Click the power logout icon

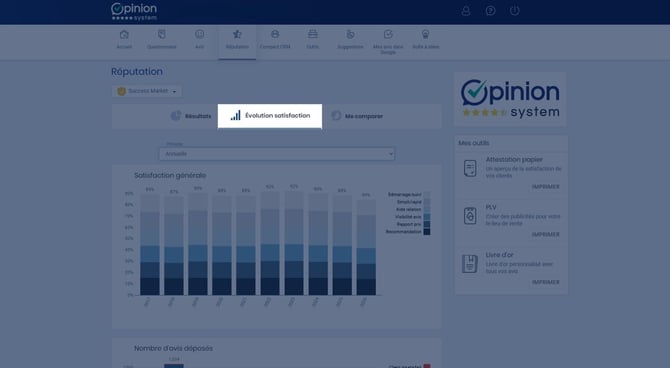pyautogui.click(x=514, y=11)
